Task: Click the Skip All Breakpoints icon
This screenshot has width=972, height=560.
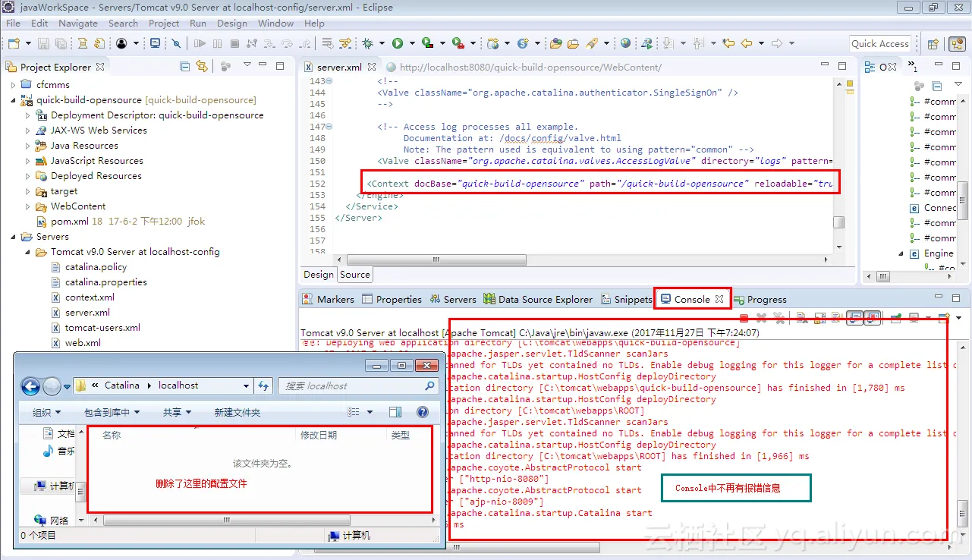Action: [176, 43]
